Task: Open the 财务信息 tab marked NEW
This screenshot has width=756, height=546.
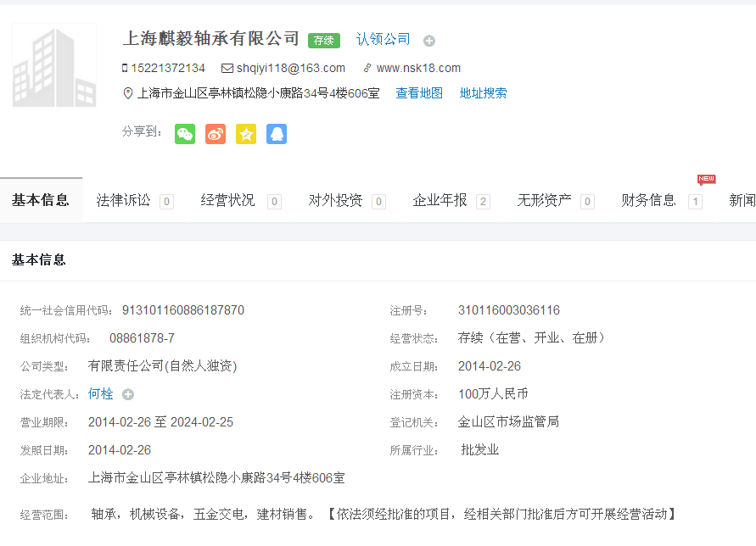Action: coord(649,200)
